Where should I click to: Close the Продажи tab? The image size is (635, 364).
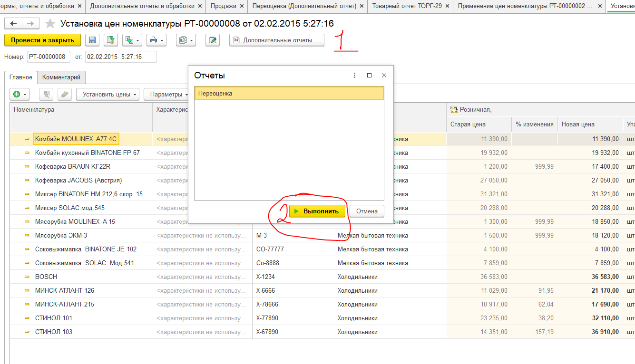click(242, 6)
